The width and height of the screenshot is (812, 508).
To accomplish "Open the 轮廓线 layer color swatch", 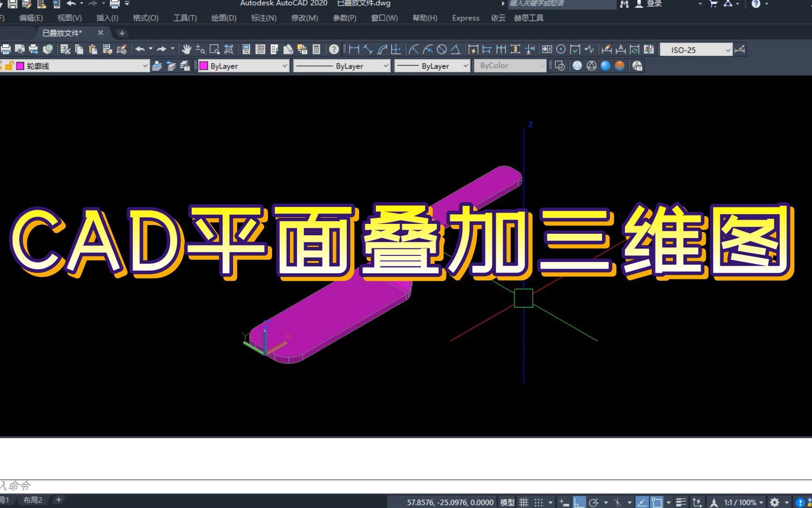I will 20,66.
